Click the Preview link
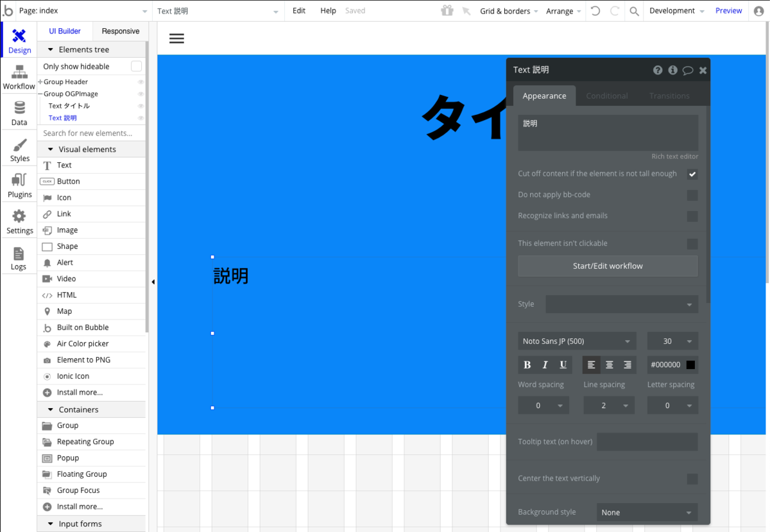The width and height of the screenshot is (770, 532). pyautogui.click(x=728, y=11)
